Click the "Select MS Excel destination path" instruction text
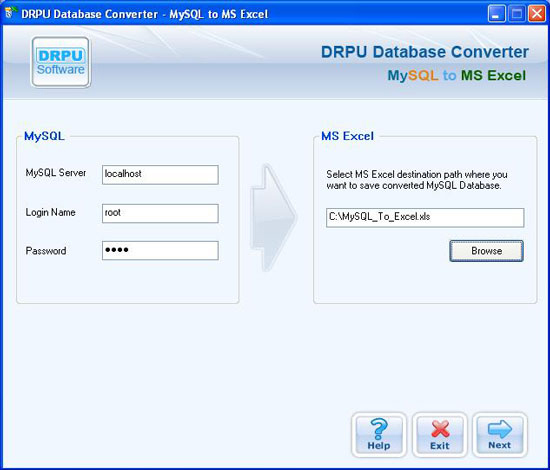 [x=417, y=180]
